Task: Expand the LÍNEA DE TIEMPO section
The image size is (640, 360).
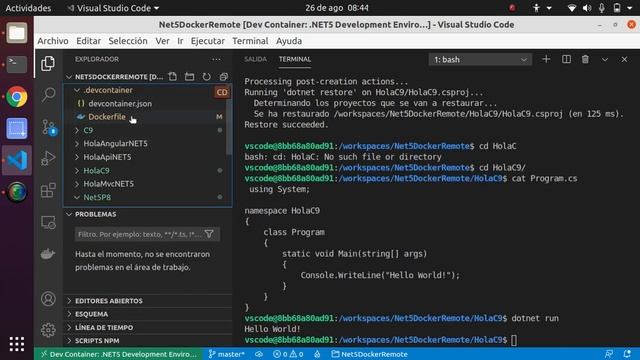Action: coord(147,327)
